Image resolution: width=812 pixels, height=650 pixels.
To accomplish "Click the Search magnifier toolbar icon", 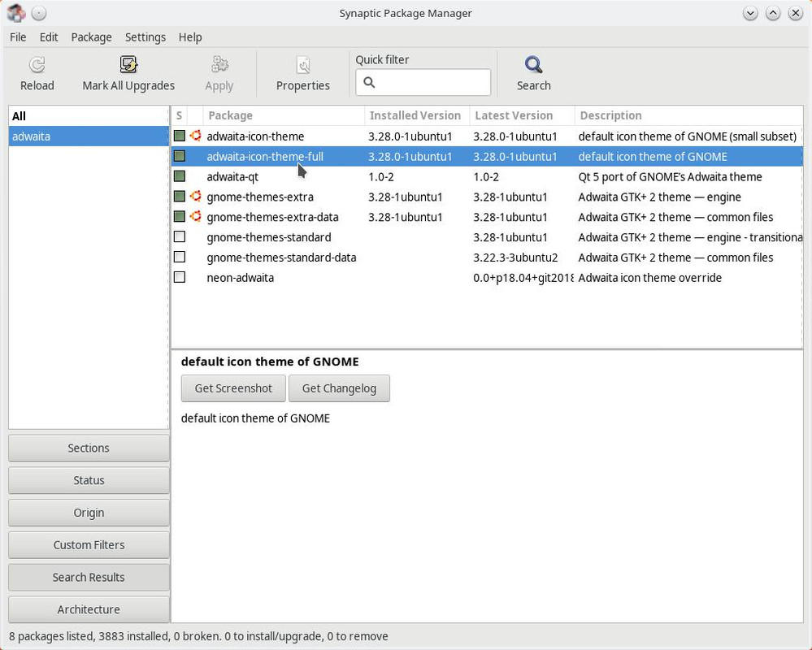I will pos(533,65).
